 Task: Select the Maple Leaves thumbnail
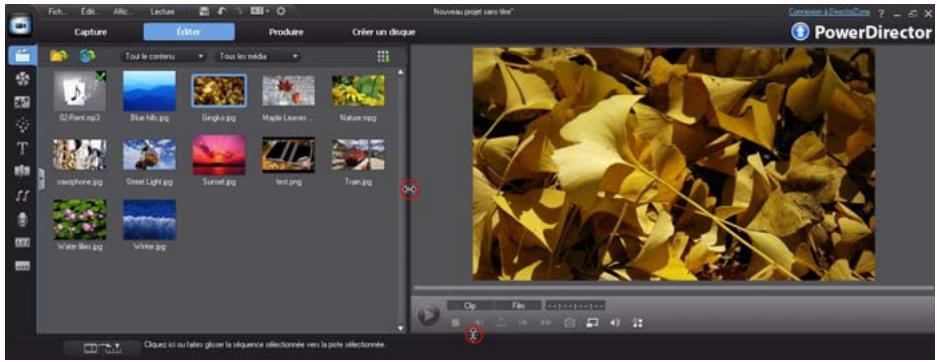pyautogui.click(x=289, y=91)
